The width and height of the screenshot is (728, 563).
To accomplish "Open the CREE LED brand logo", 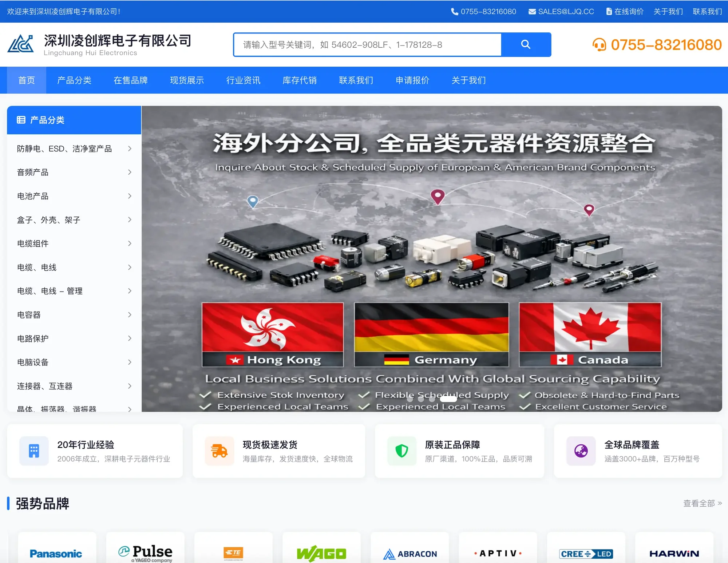I will [586, 553].
